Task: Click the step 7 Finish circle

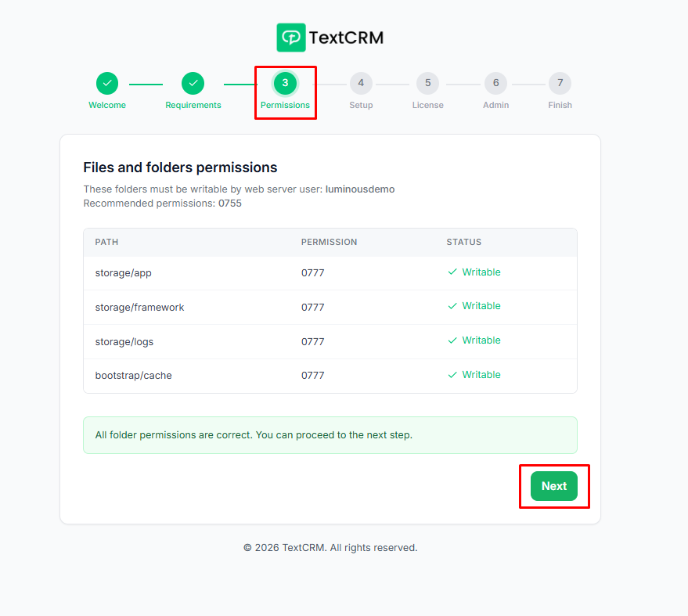Action: pos(560,83)
